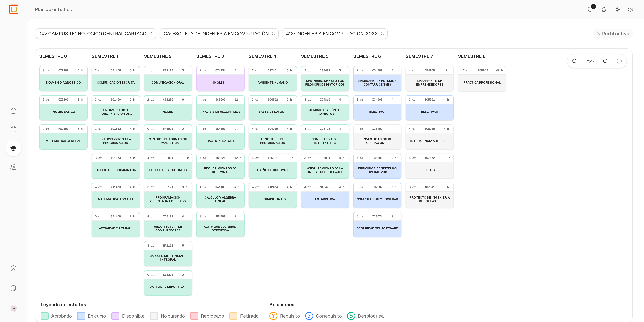Screen dimensions: 644x322
Task: Open the people/users sidebar icon
Action: click(x=13, y=167)
